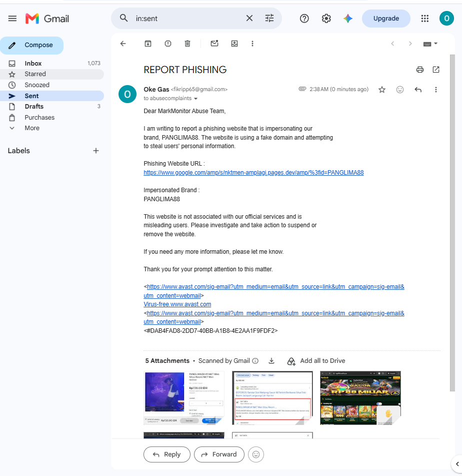Click the attachment paperclip indicator
462x476 pixels.
(302, 89)
